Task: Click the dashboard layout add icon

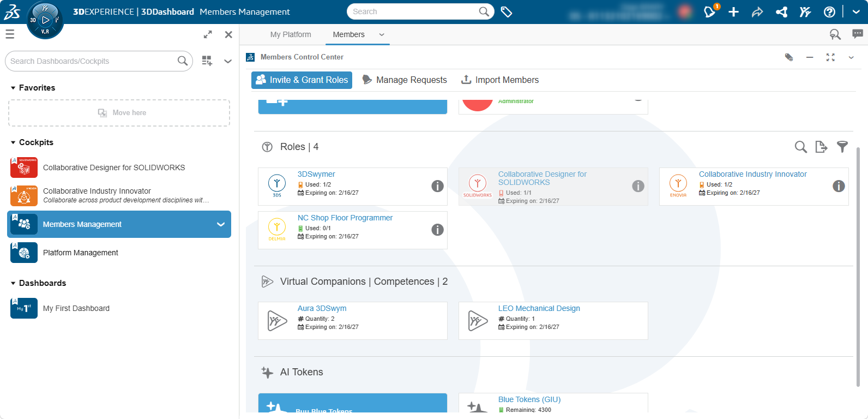Action: pyautogui.click(x=207, y=61)
